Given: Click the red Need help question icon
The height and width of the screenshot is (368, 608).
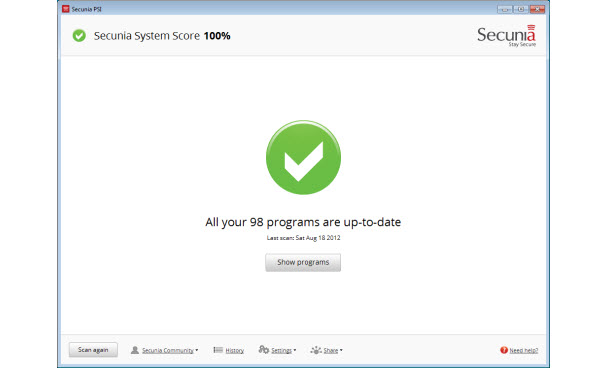Looking at the screenshot, I should 504,350.
